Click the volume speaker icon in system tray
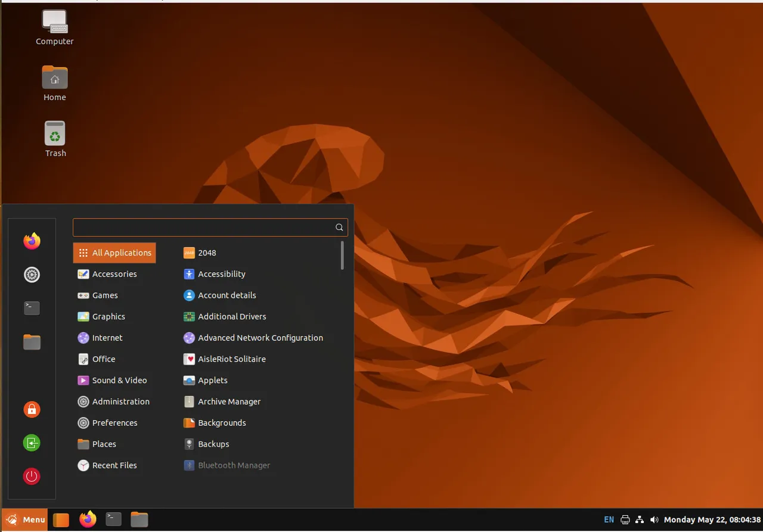This screenshot has height=532, width=763. click(x=655, y=519)
